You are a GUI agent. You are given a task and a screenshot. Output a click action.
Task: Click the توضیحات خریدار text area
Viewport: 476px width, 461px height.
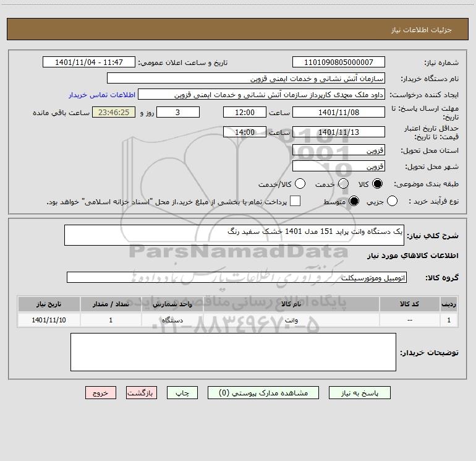tap(233, 352)
